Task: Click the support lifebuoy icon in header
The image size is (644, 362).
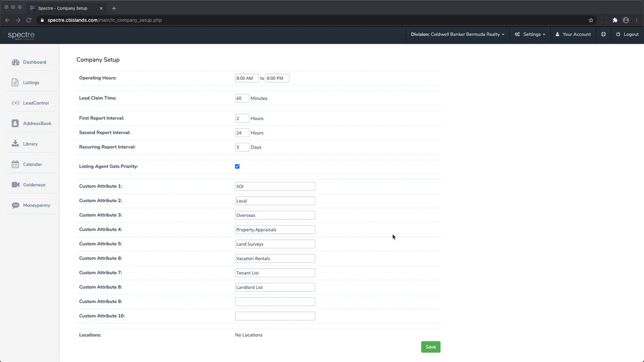Action: pos(603,34)
